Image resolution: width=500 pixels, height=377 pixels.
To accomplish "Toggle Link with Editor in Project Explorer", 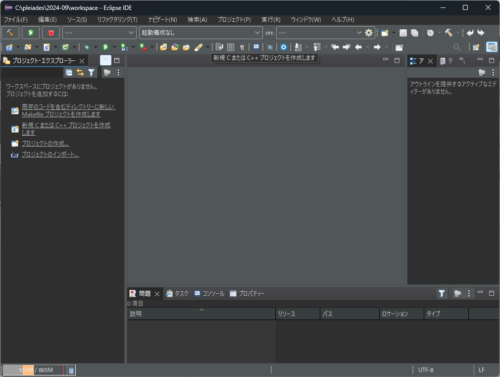I will (80, 72).
